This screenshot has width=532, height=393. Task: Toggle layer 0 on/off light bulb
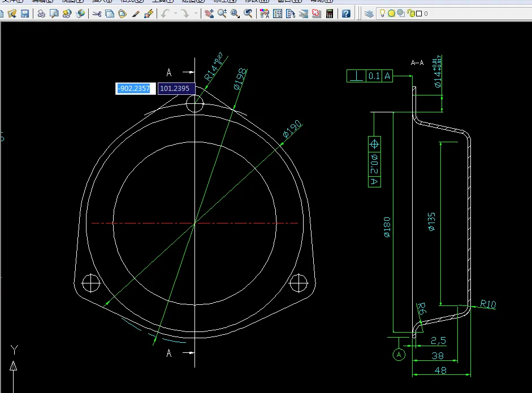(382, 13)
